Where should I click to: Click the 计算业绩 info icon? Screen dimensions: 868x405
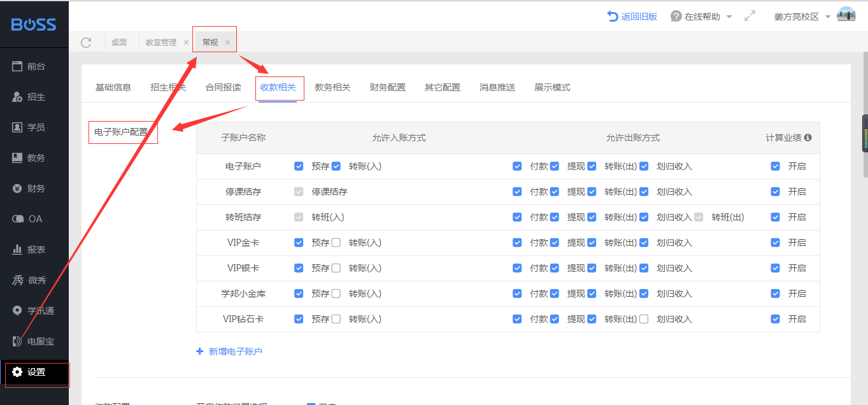(x=808, y=138)
